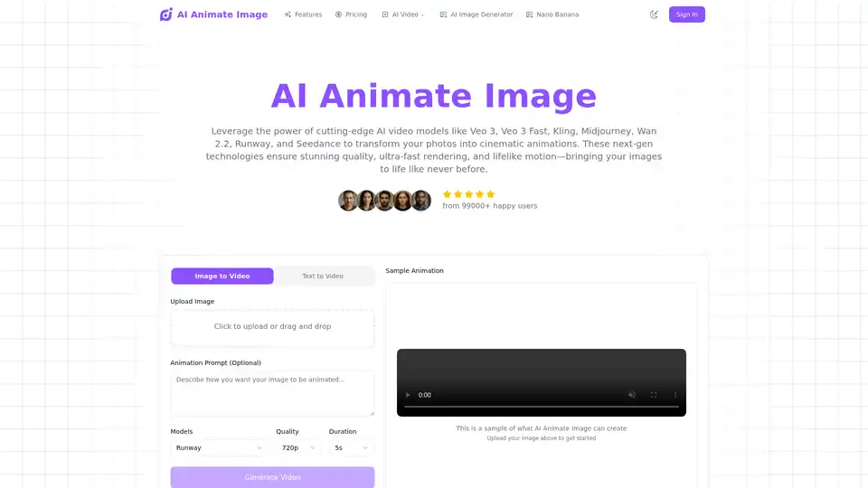
Task: Click the AI Animate Image logo icon
Action: point(166,14)
